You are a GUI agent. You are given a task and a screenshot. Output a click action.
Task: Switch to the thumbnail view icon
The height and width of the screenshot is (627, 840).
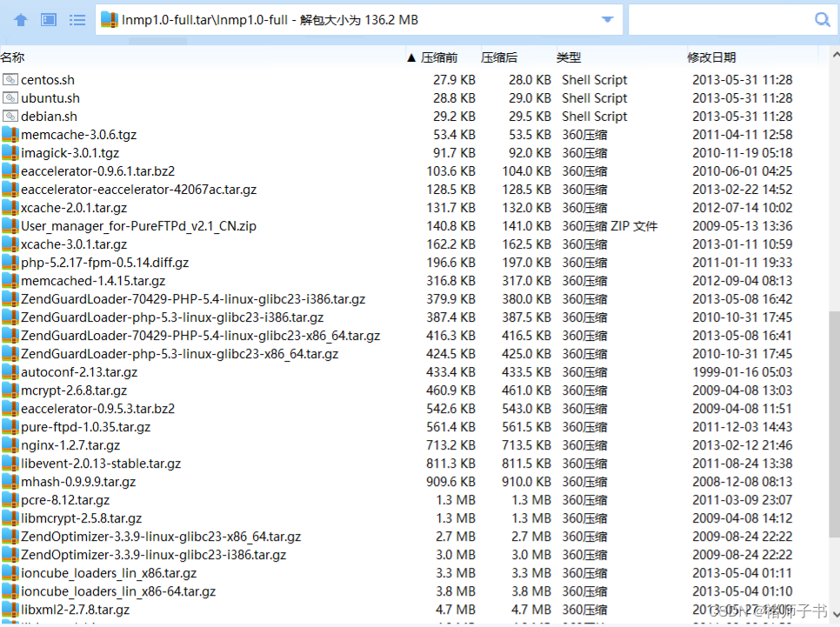[x=49, y=20]
